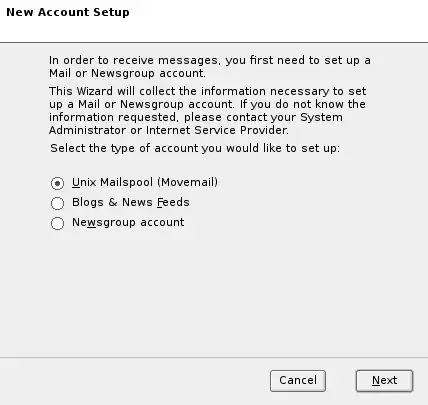Click the blank white header right of the title

(x=277, y=20)
